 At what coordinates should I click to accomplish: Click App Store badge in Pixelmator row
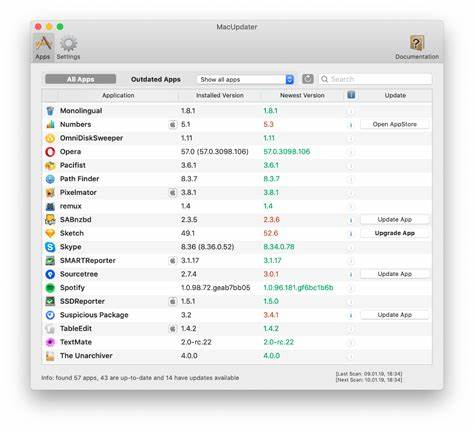tap(173, 193)
